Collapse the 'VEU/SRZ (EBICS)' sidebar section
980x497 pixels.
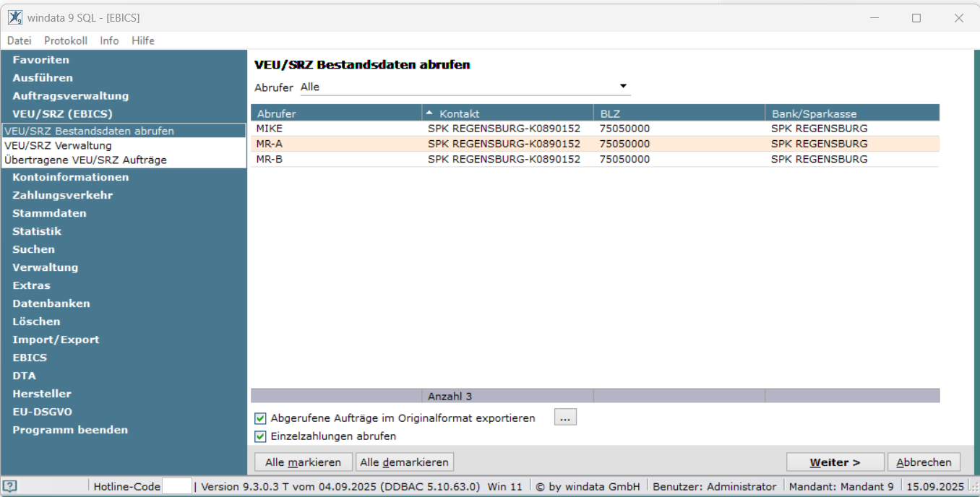tap(63, 114)
